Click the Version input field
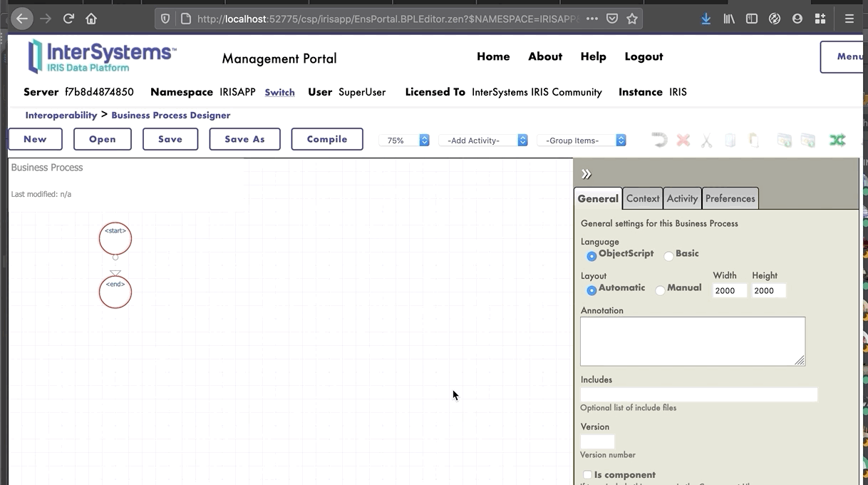 click(x=597, y=441)
